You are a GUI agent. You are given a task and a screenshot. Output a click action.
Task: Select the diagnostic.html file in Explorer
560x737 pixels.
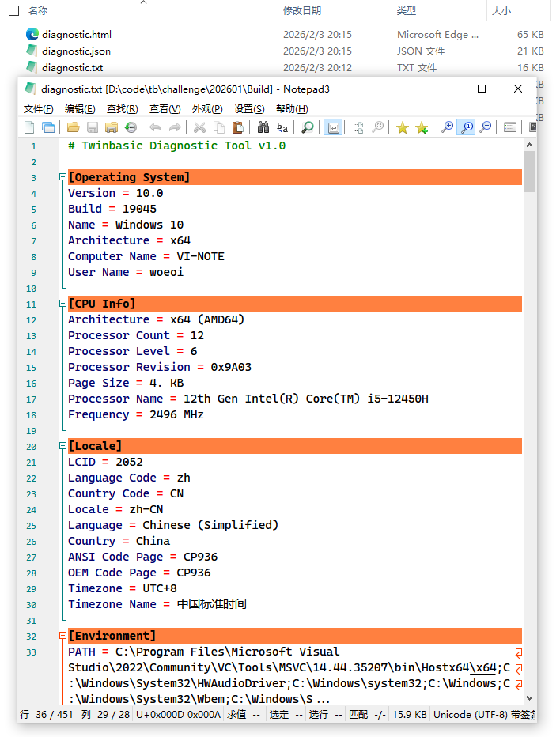pos(76,35)
